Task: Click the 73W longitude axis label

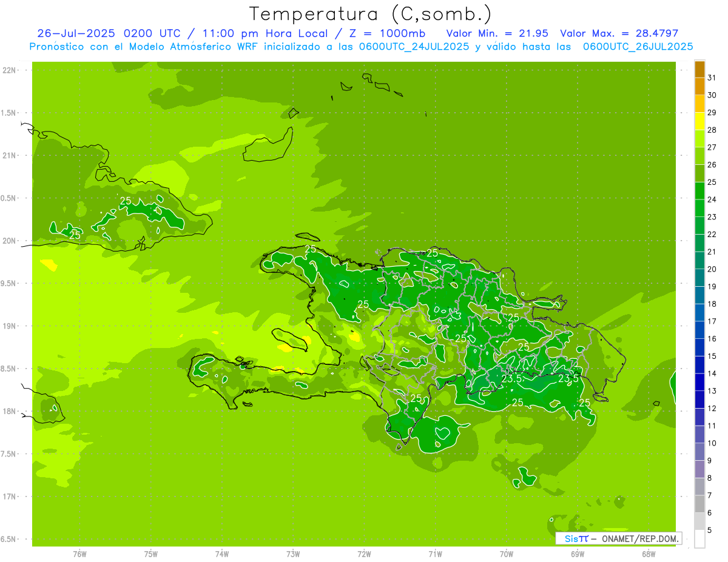Action: tap(293, 554)
